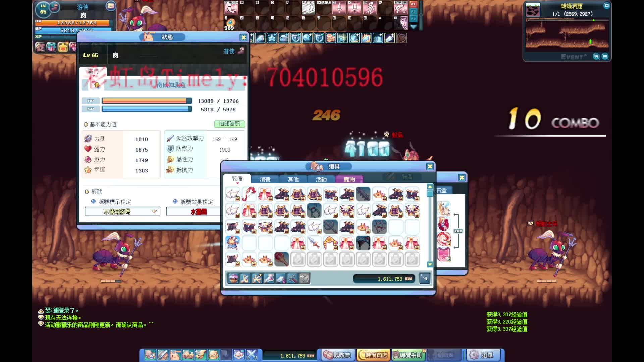Open the mail envelope icon

110,6
